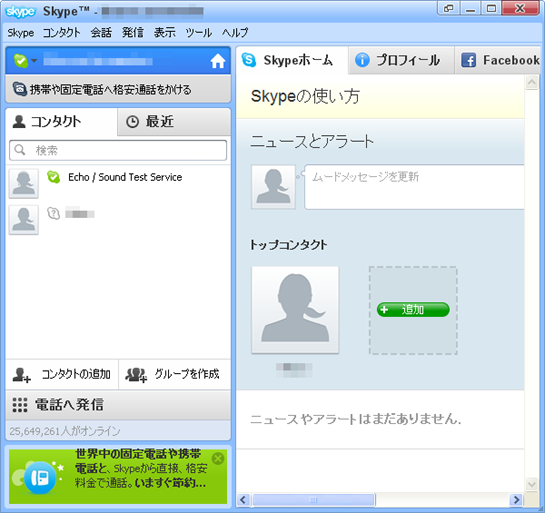This screenshot has width=545, height=513.
Task: Click the Skype S icon on home tab
Action: click(x=249, y=60)
